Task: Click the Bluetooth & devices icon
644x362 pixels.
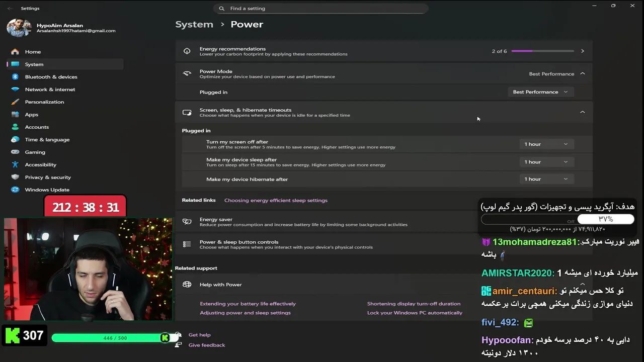Action: [15, 77]
